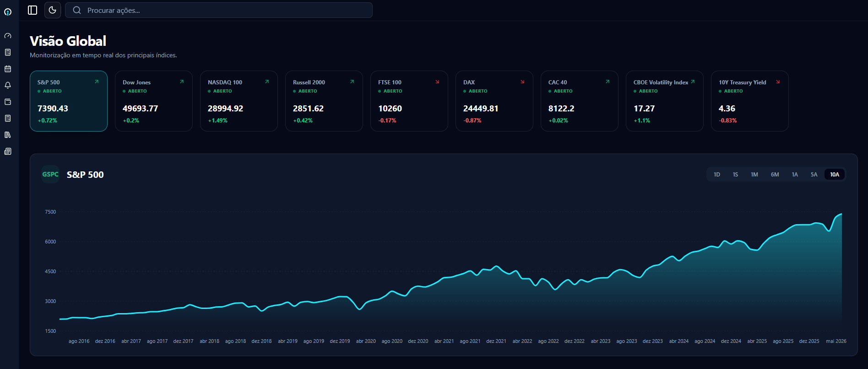The image size is (868, 369).
Task: Select the DAX index card
Action: click(494, 101)
